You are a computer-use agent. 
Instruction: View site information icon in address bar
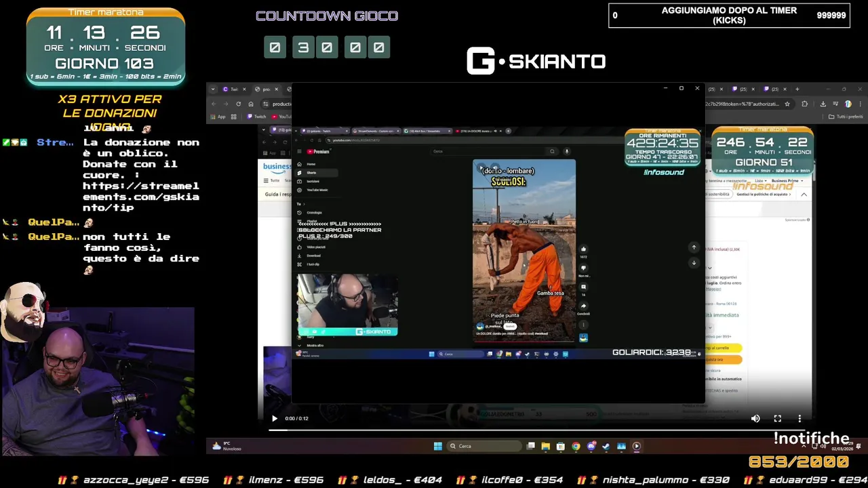(265, 104)
